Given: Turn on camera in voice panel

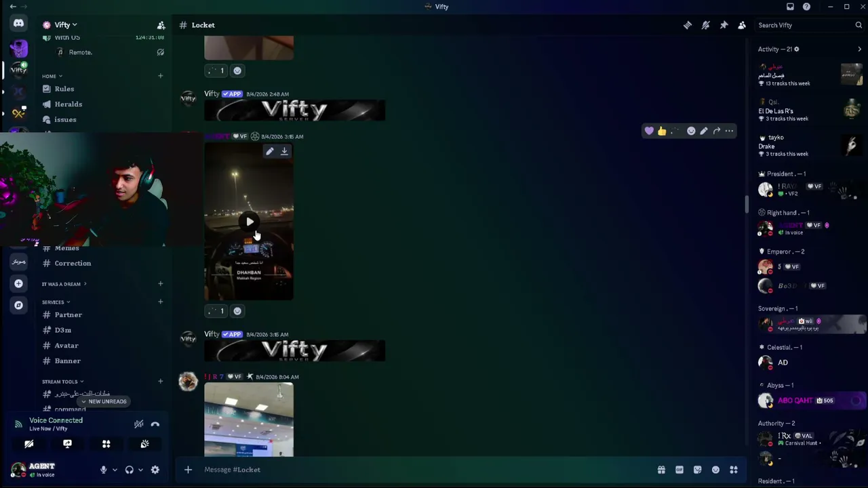Looking at the screenshot, I should click(x=28, y=444).
